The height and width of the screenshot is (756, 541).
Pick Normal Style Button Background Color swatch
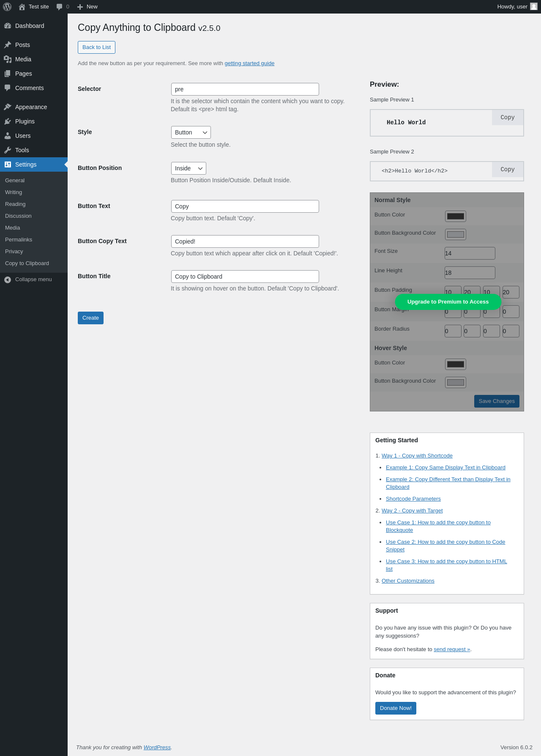point(456,234)
